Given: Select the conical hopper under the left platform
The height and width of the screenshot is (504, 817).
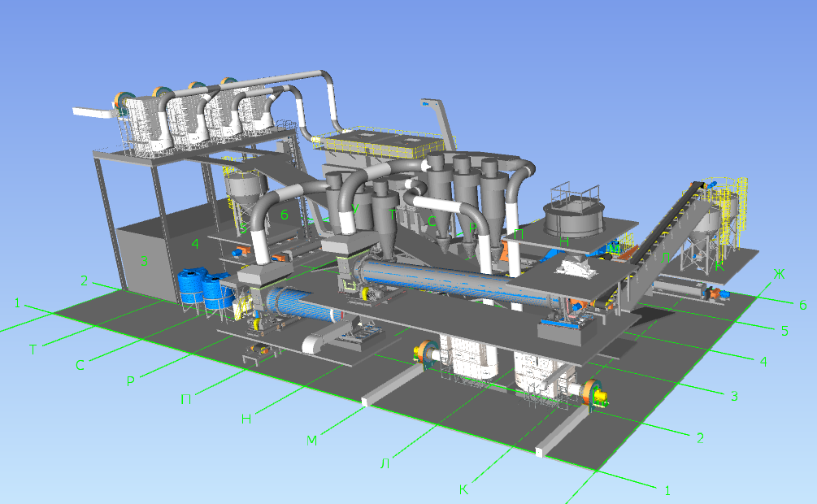Looking at the screenshot, I should (x=246, y=191).
